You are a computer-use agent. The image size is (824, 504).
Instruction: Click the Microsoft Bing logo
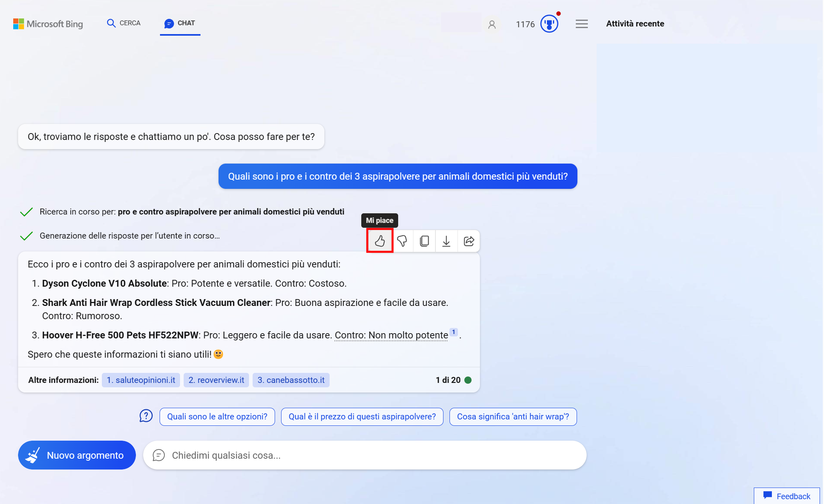pos(48,24)
